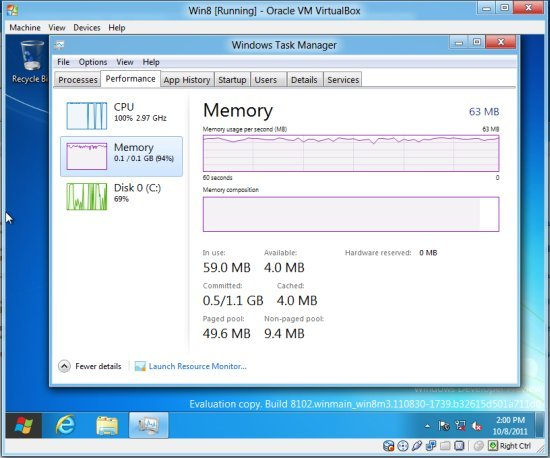This screenshot has width=550, height=458.
Task: Click the In use 59.0 MB value
Action: click(x=227, y=268)
